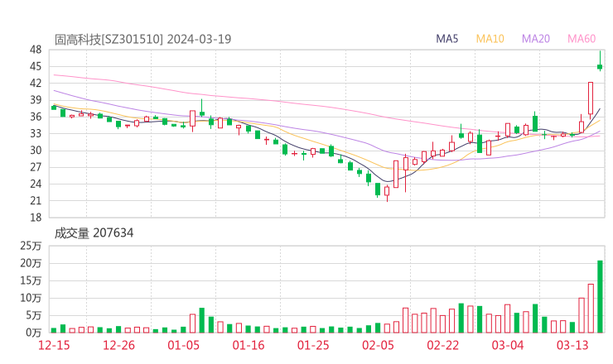Click the 30 price axis label
Screen dimensions: 613x364
[36, 151]
